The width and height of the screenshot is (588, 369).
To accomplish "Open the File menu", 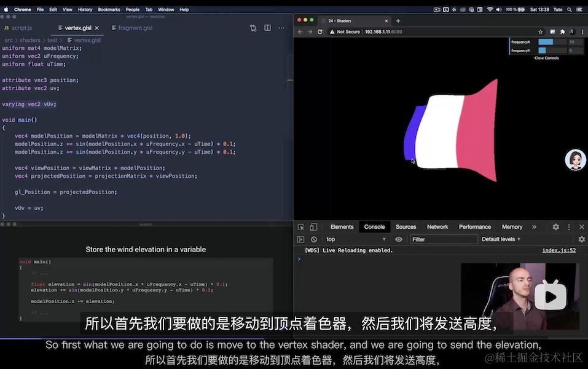I will [x=40, y=9].
